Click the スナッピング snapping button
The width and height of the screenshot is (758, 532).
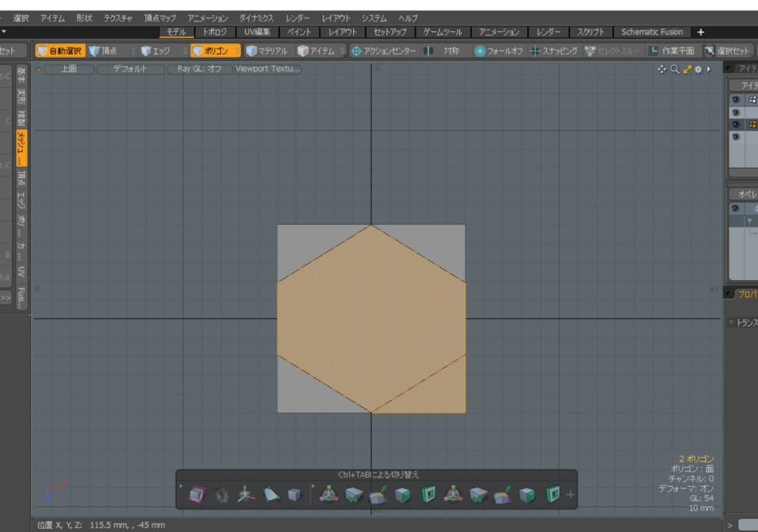554,51
